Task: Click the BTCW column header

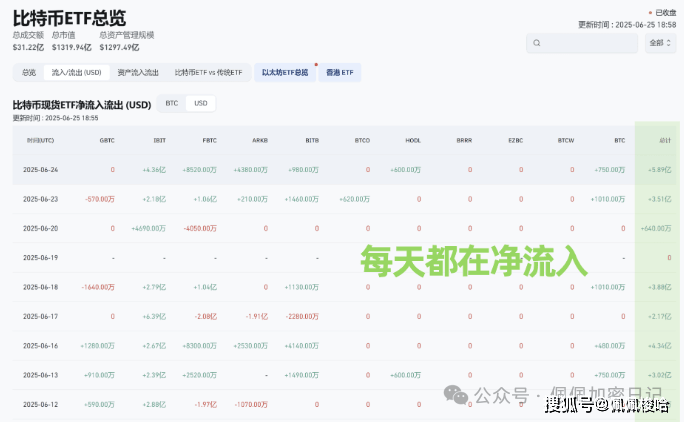Action: [x=566, y=141]
